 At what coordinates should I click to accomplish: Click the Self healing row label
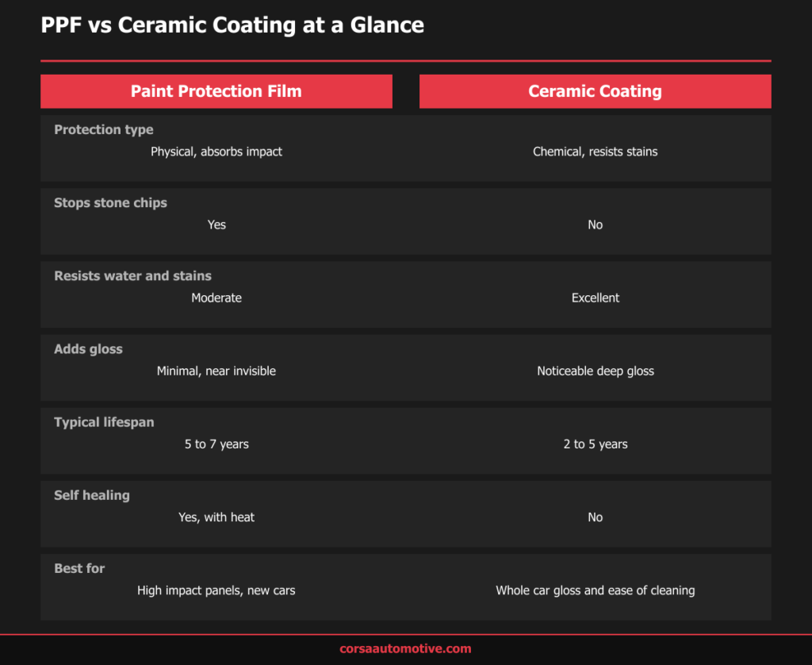[92, 495]
